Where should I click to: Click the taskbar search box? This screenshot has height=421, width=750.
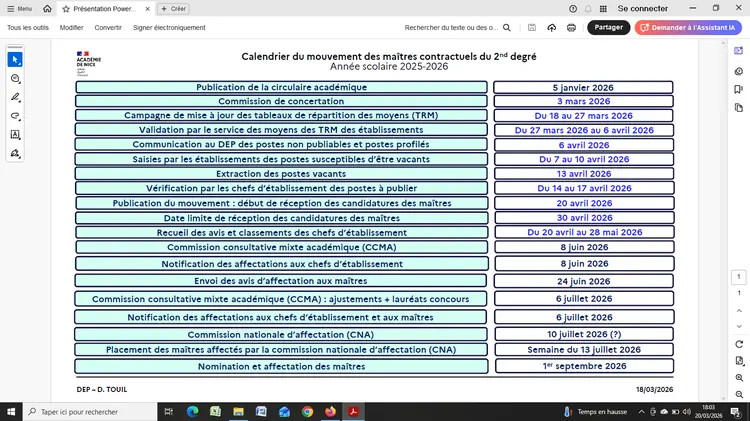coord(90,411)
